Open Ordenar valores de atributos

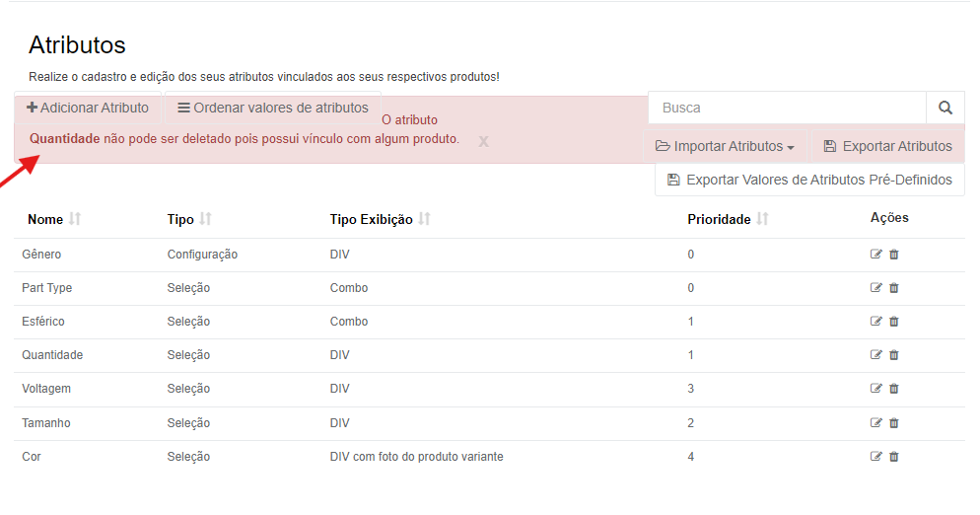point(273,108)
